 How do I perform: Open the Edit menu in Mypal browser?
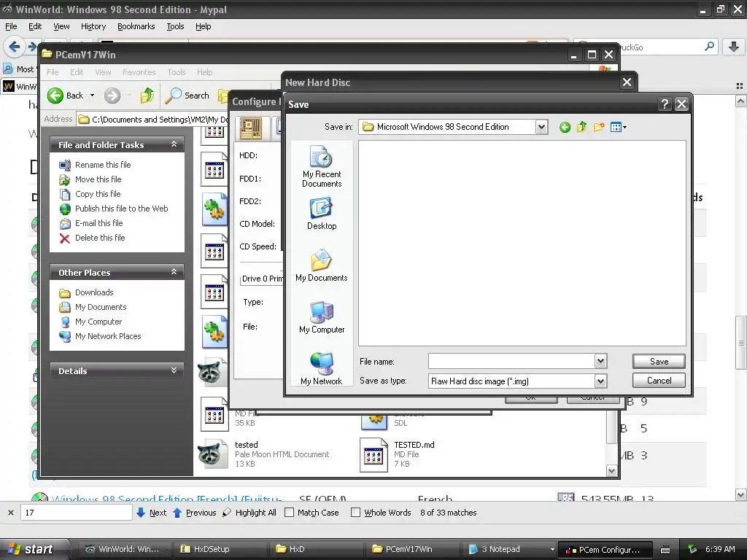(x=35, y=26)
